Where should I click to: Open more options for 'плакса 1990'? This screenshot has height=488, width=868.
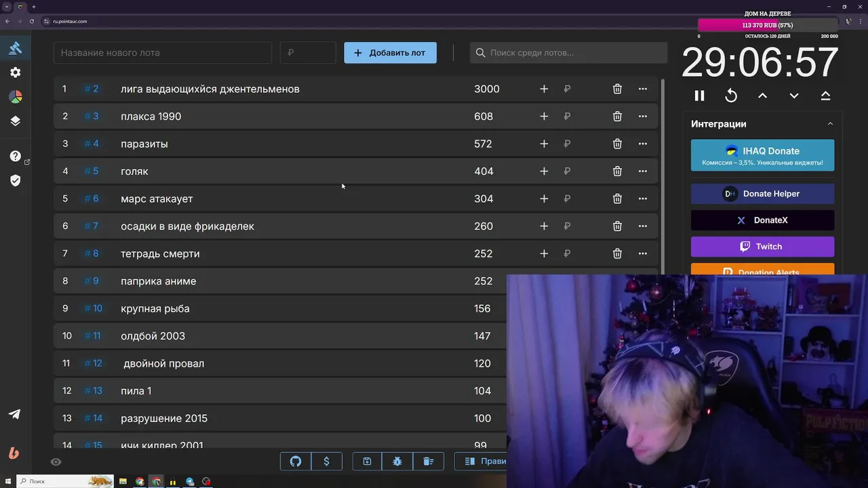[x=643, y=117]
